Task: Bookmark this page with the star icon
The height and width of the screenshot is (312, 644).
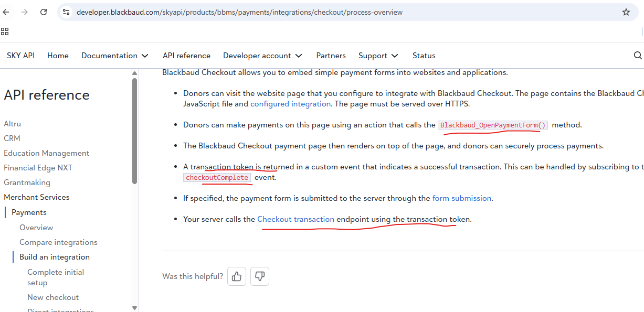Action: pos(626,12)
